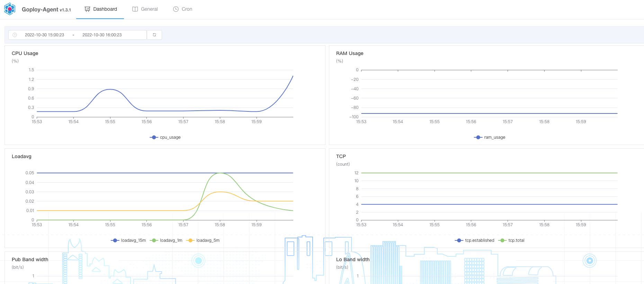Click the −100 value on RAM Usage axis

(x=354, y=117)
